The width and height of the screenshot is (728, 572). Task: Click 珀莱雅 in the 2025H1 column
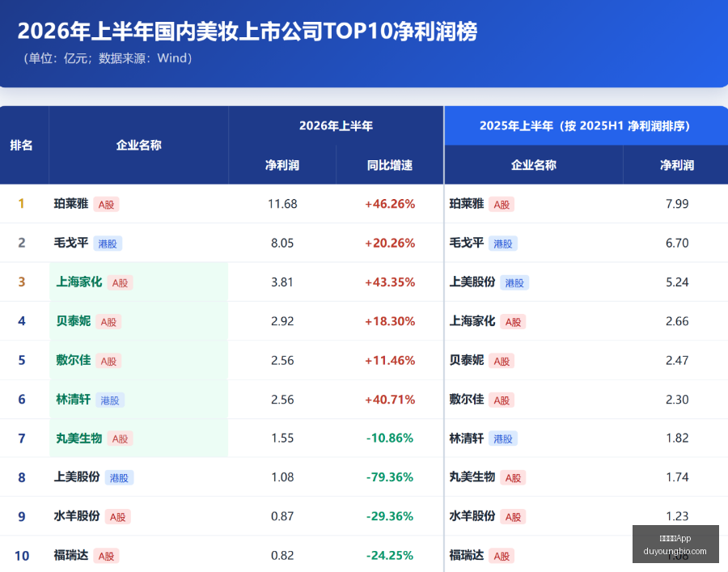pos(467,204)
